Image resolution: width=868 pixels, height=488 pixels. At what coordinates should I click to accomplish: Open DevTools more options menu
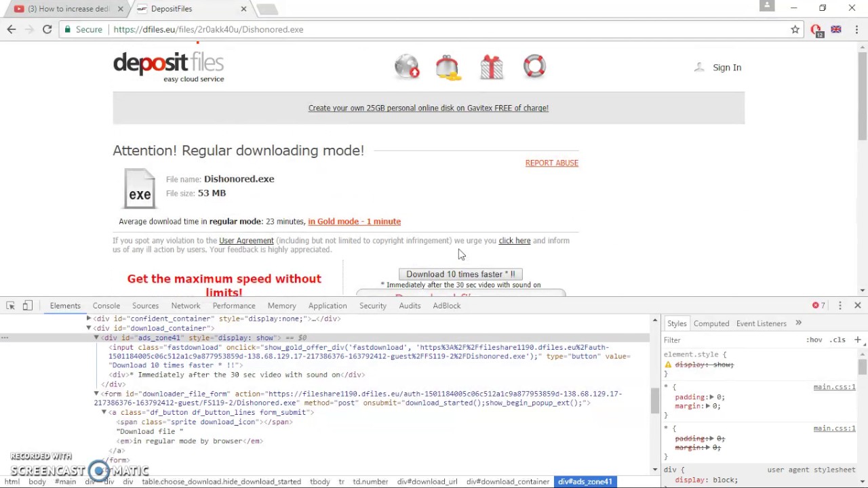coord(840,306)
